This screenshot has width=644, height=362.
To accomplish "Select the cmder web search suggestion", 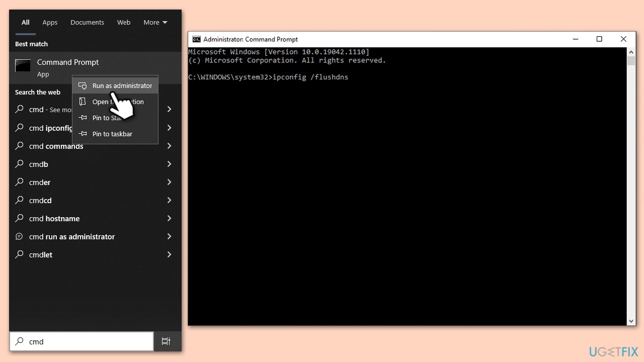I will [95, 182].
